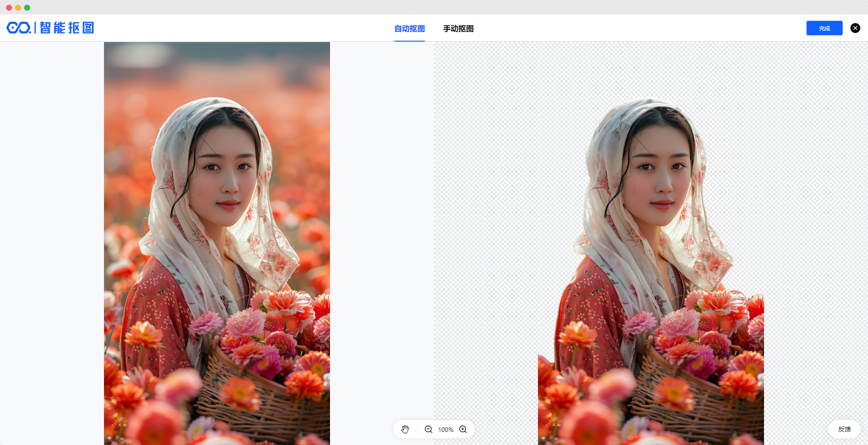Click the blue 完成 button

tap(825, 28)
